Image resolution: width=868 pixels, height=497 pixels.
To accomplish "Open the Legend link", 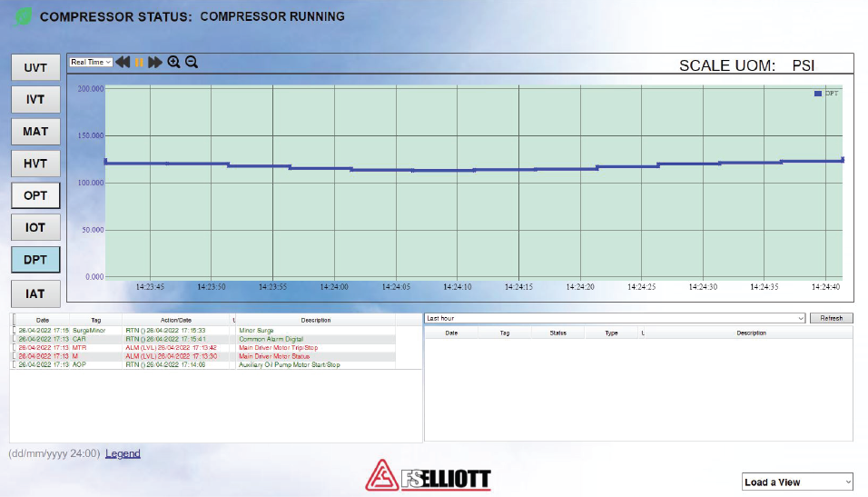I will [123, 453].
